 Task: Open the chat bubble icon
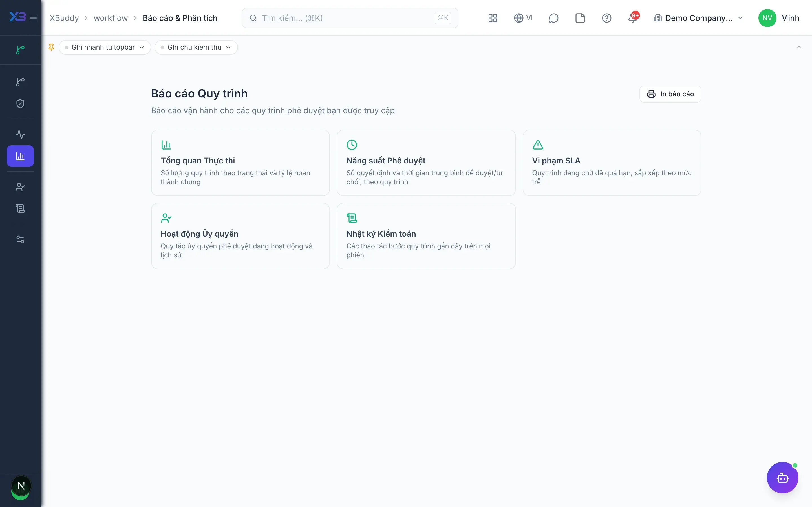pos(553,18)
